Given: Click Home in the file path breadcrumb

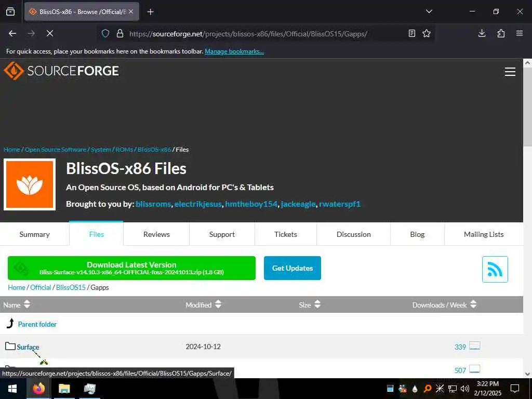Looking at the screenshot, I should pyautogui.click(x=16, y=287).
